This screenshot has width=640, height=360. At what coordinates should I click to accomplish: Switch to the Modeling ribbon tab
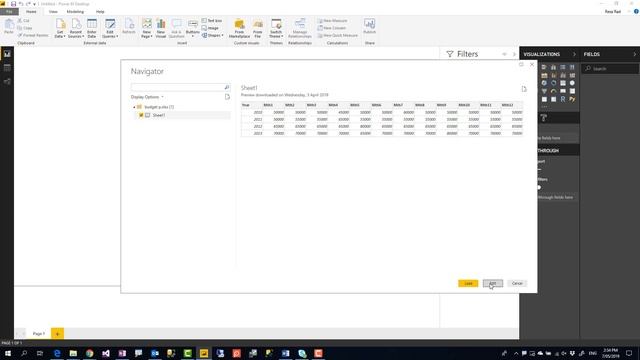pos(75,12)
